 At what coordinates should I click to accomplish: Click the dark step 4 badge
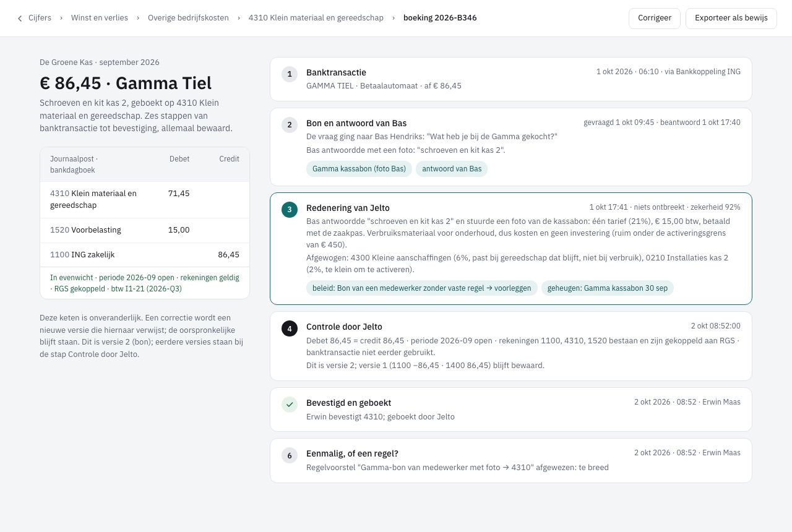tap(290, 328)
